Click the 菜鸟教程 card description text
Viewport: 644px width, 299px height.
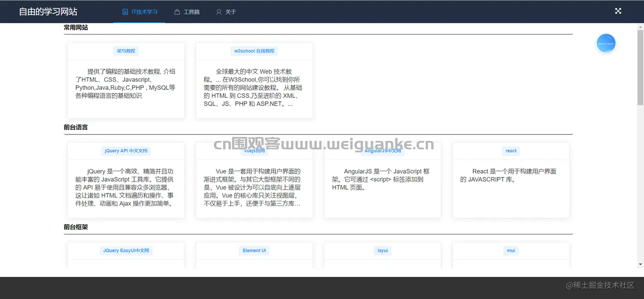[x=126, y=84]
